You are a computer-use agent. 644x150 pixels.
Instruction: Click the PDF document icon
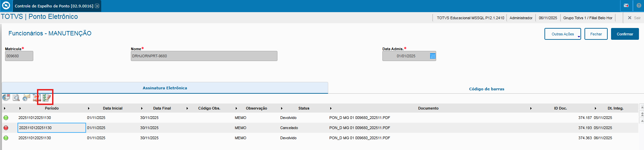click(x=37, y=98)
